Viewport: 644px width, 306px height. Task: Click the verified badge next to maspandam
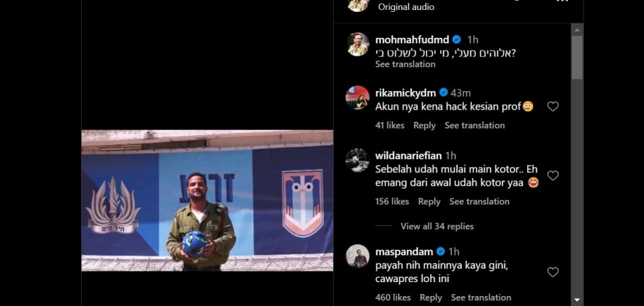[x=441, y=252]
